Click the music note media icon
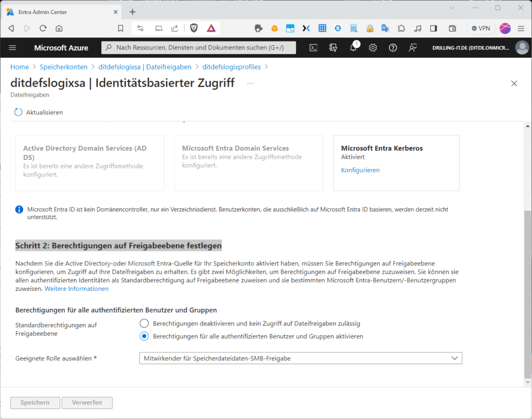The height and width of the screenshot is (419, 532). tap(418, 29)
